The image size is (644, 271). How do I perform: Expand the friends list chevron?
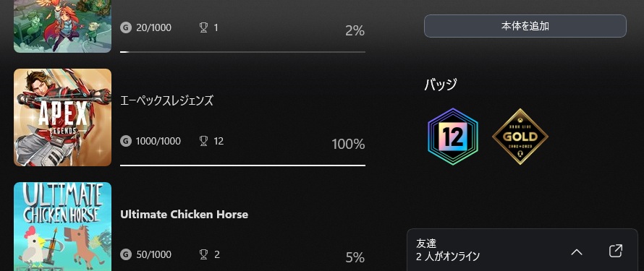click(577, 251)
